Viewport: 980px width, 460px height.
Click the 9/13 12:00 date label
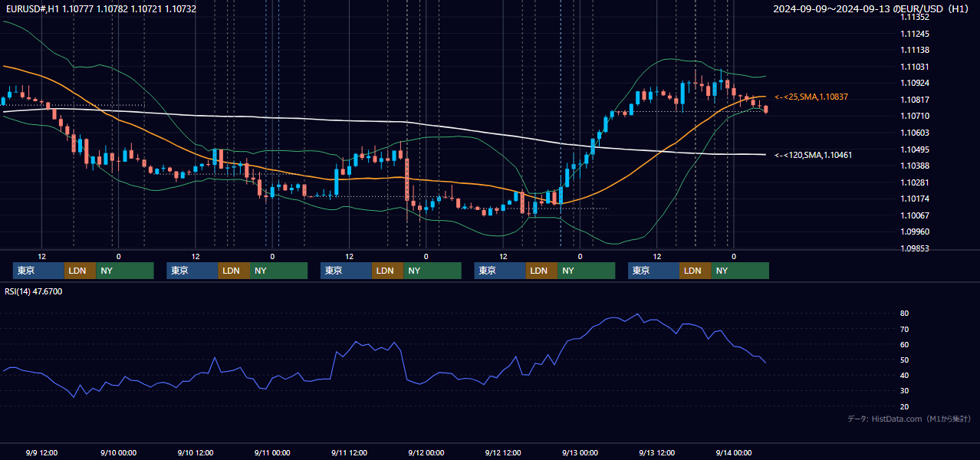656,452
